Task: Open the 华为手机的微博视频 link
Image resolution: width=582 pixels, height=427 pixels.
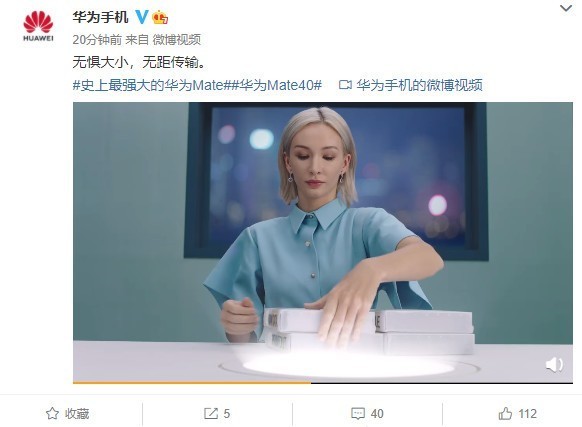Action: (419, 85)
